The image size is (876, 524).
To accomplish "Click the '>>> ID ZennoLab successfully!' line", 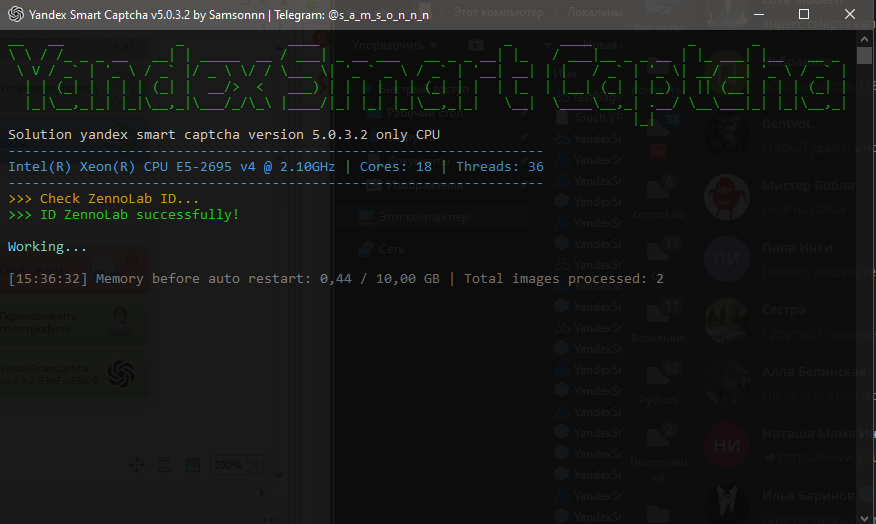I will [123, 215].
